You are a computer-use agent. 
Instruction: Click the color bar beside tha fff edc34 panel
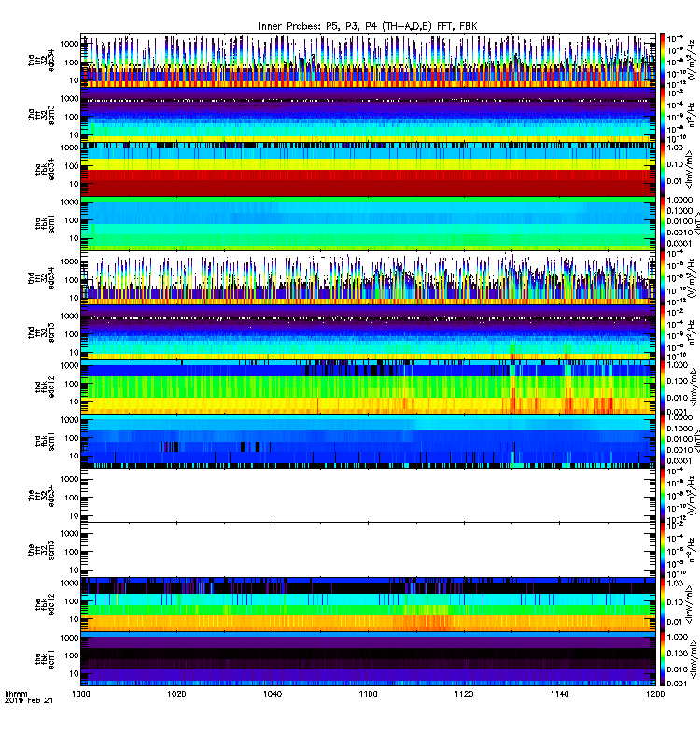(x=663, y=60)
